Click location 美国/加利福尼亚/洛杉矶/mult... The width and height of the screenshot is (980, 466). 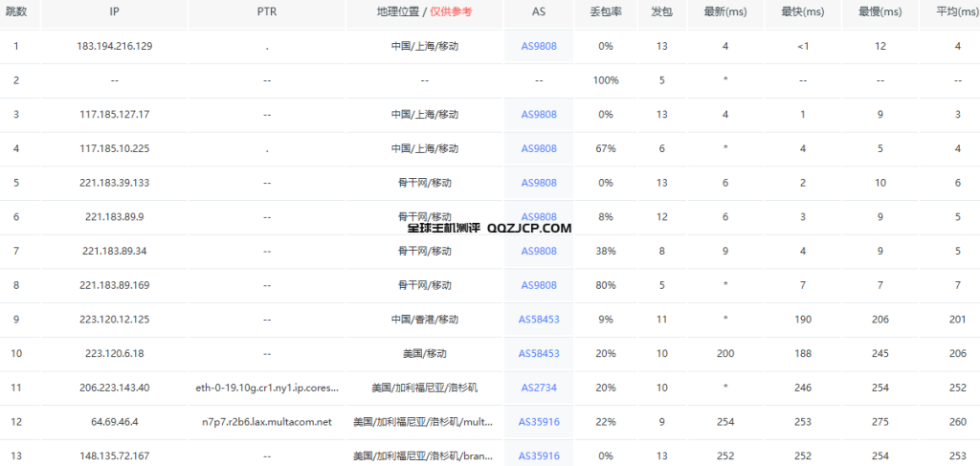point(424,422)
